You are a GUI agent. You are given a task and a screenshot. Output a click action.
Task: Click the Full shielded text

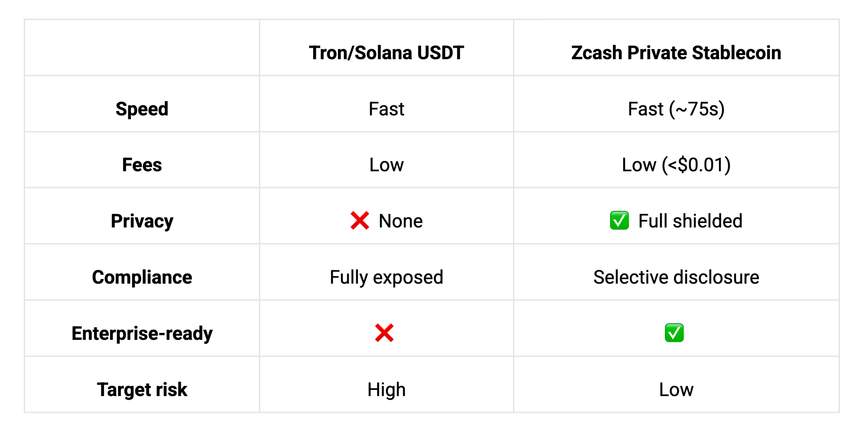pos(690,221)
